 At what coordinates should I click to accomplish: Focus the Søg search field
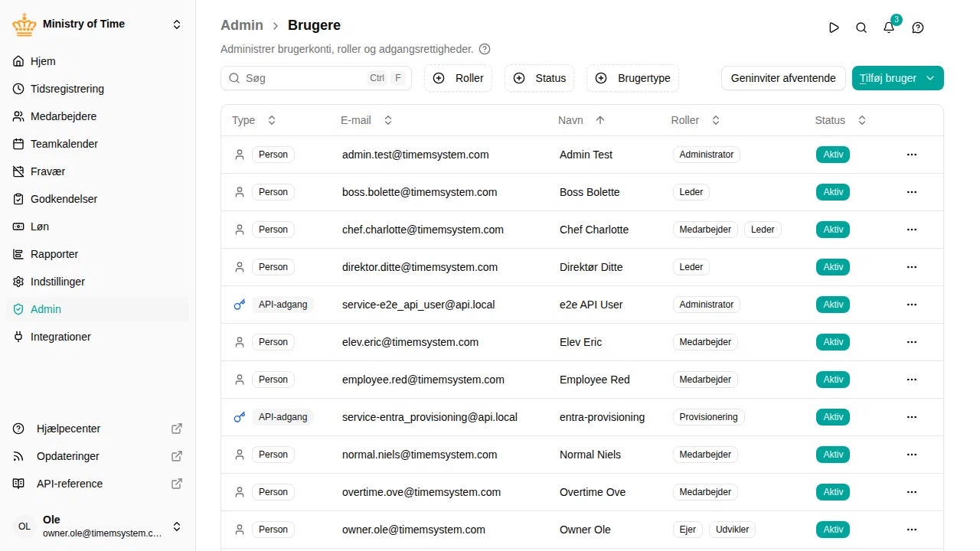(x=316, y=78)
